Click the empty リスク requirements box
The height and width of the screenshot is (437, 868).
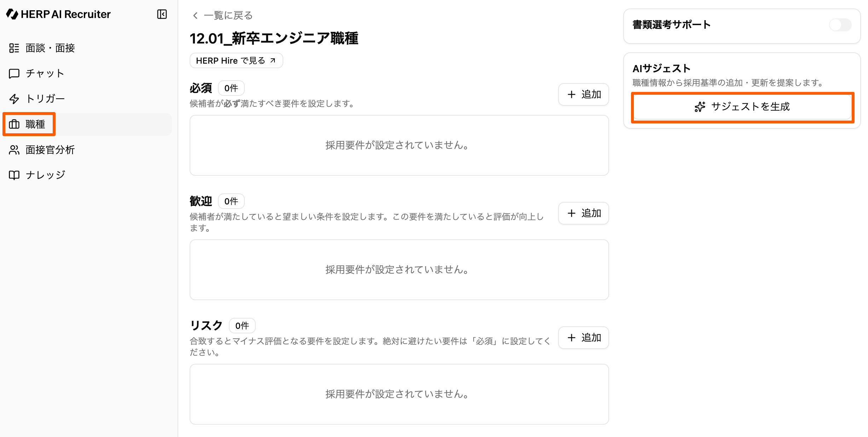(x=399, y=394)
